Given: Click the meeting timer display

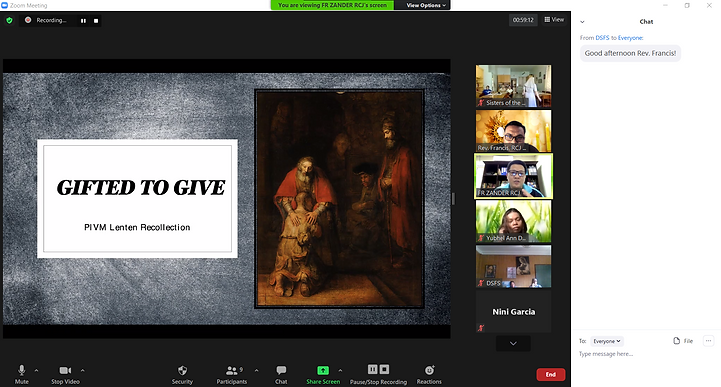Looking at the screenshot, I should (x=523, y=20).
